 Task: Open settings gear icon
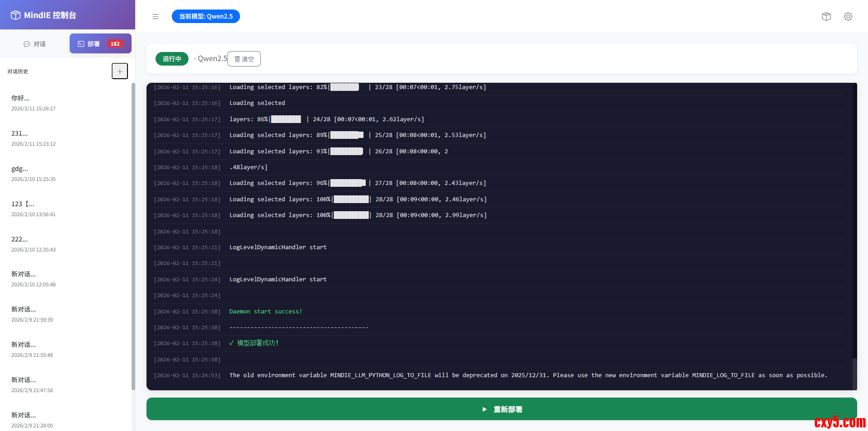pos(848,16)
